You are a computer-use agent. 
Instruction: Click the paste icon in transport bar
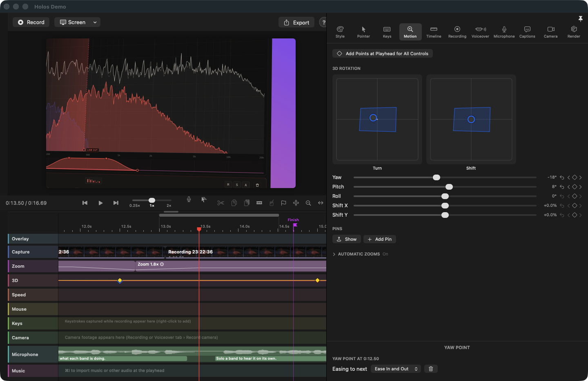pyautogui.click(x=247, y=203)
